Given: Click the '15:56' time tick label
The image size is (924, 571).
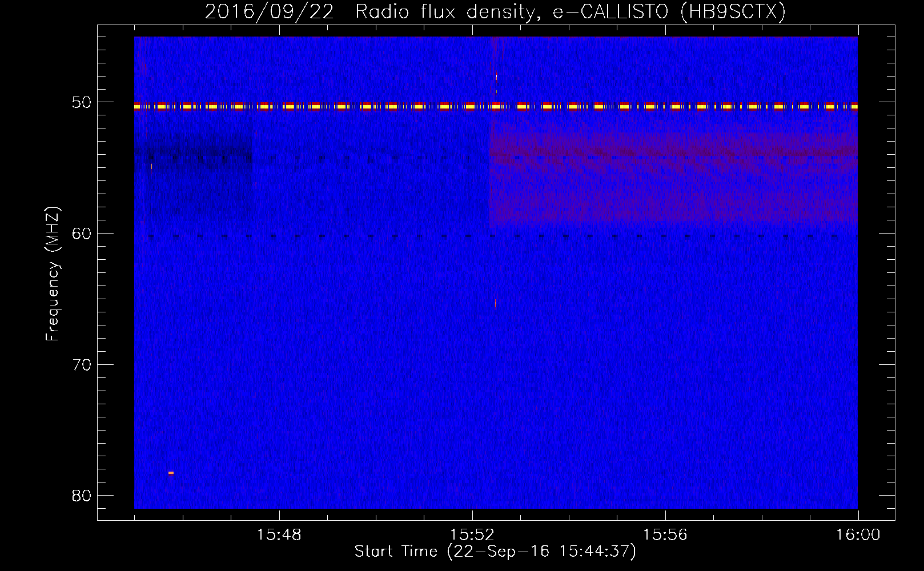Looking at the screenshot, I should tap(665, 535).
